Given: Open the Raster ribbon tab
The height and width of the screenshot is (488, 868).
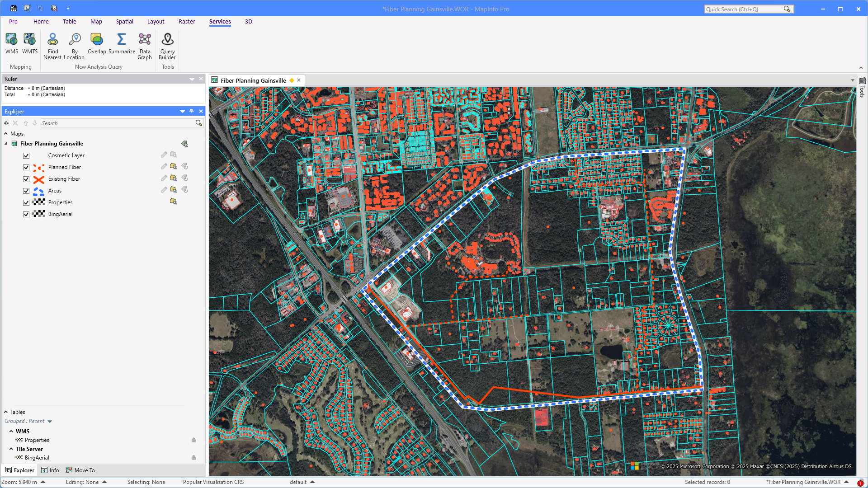Looking at the screenshot, I should (x=187, y=21).
